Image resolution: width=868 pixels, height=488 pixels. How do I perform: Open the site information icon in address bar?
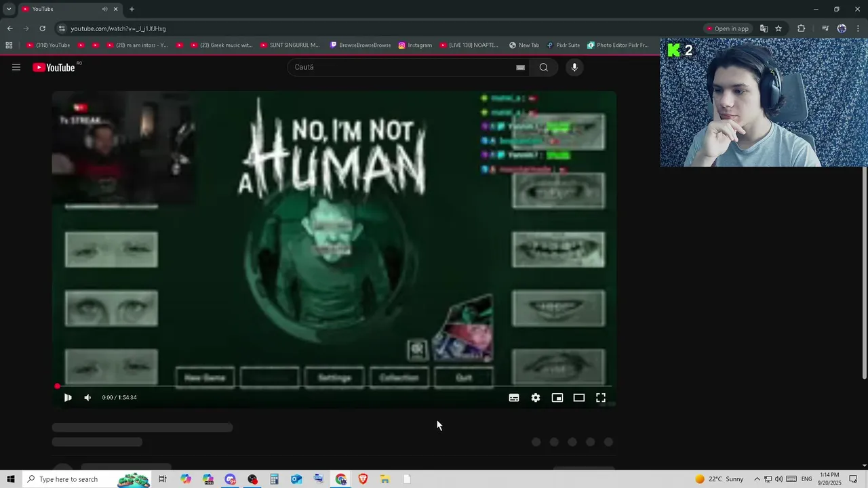click(62, 28)
